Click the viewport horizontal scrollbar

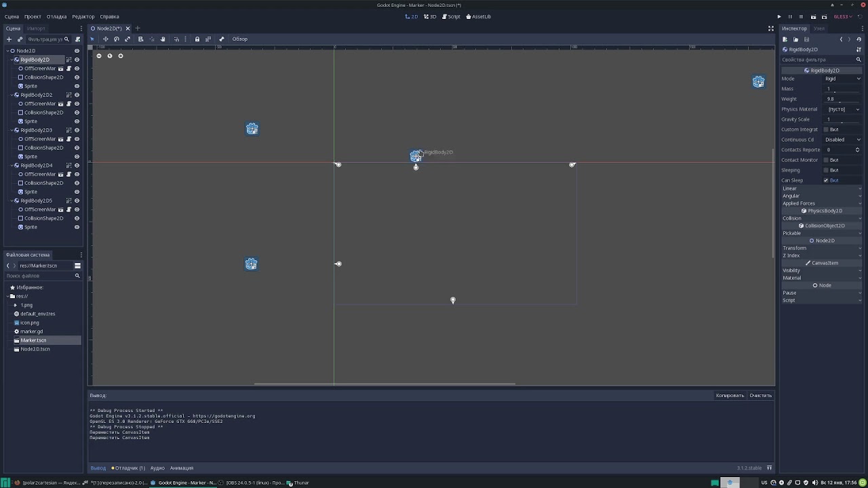click(x=384, y=384)
